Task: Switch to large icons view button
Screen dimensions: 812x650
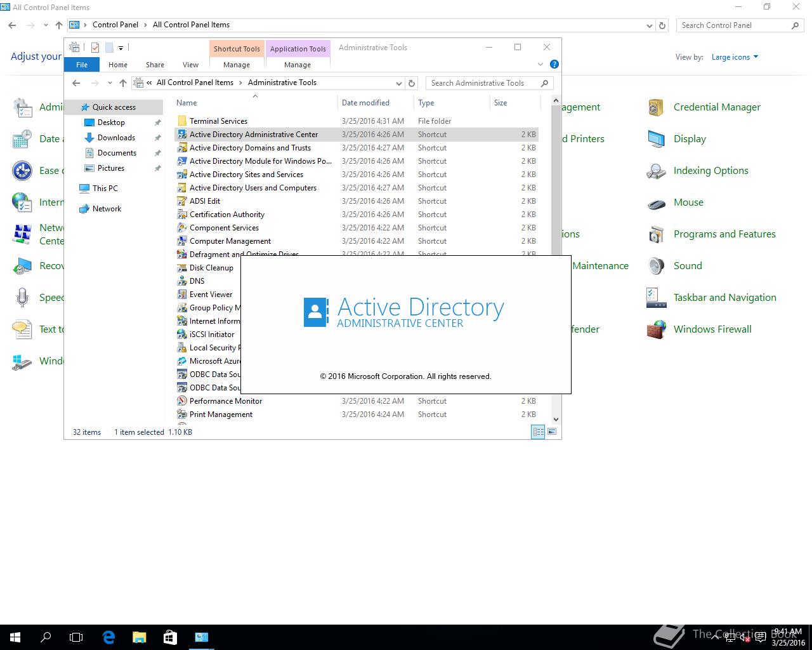Action: click(x=552, y=432)
